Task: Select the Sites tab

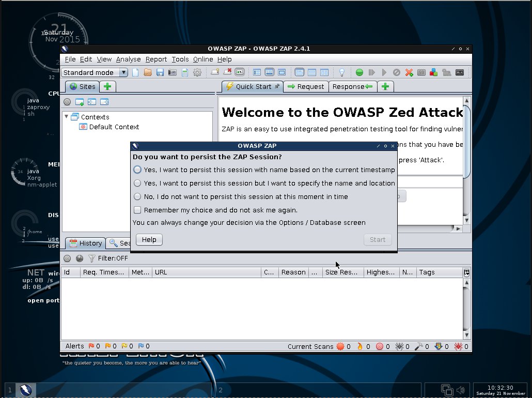Action: [83, 87]
